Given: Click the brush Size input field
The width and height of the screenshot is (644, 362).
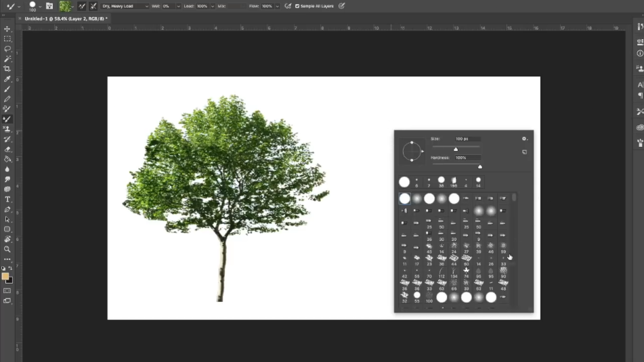Looking at the screenshot, I should click(467, 139).
